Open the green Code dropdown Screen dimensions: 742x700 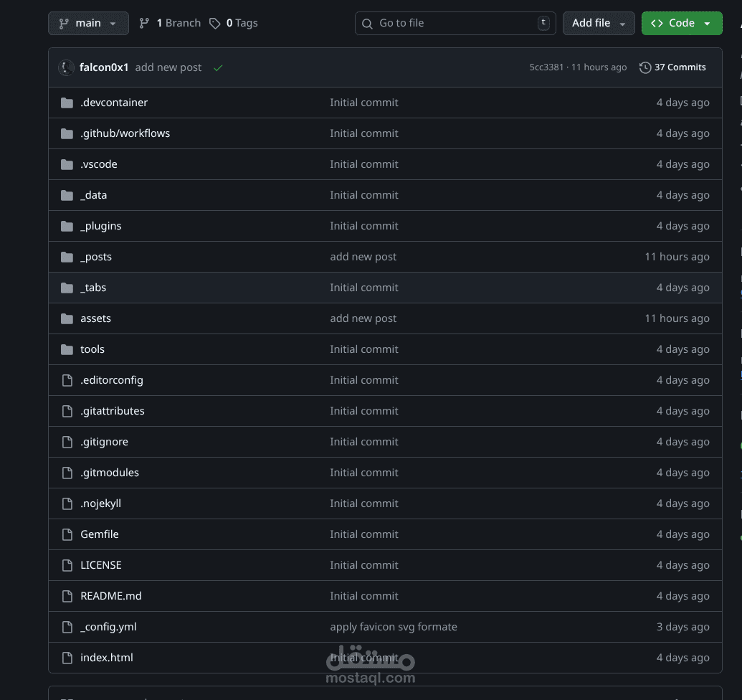pos(681,23)
